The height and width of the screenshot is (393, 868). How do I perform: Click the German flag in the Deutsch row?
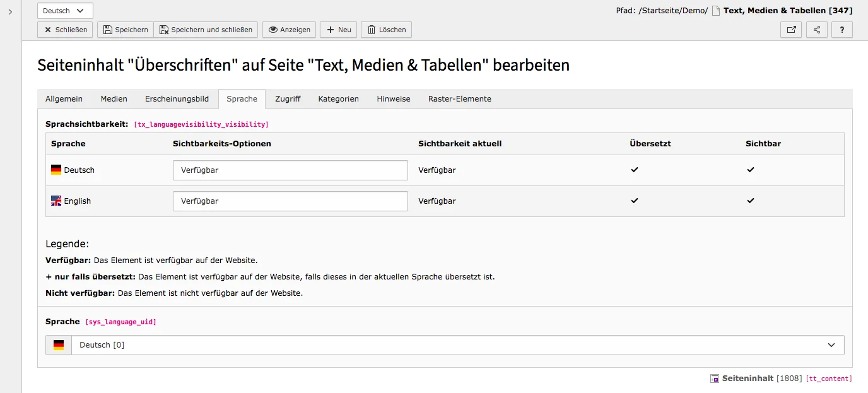tap(56, 169)
